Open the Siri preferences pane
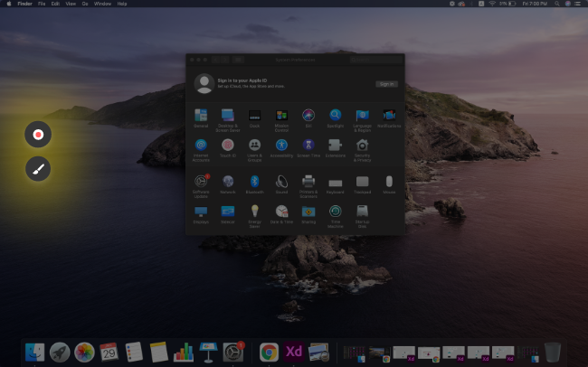The width and height of the screenshot is (588, 367). (308, 118)
